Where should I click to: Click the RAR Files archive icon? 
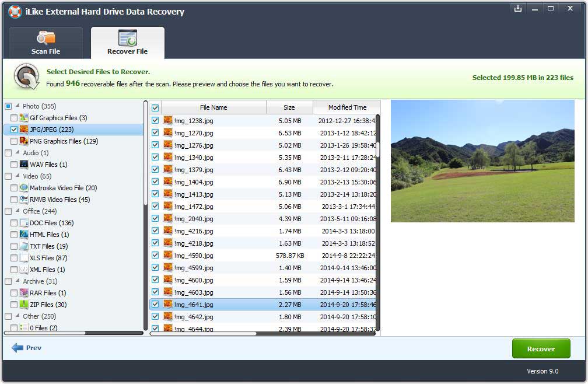24,293
